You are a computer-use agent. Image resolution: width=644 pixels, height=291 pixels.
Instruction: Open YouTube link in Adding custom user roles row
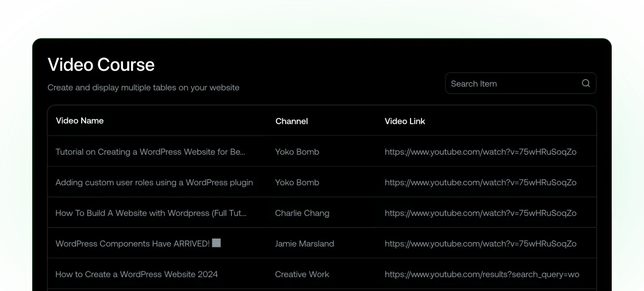[x=481, y=182]
